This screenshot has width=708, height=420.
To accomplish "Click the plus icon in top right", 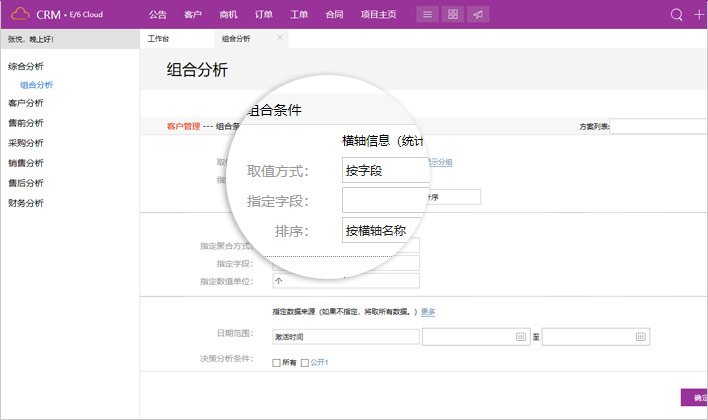I will tap(699, 14).
